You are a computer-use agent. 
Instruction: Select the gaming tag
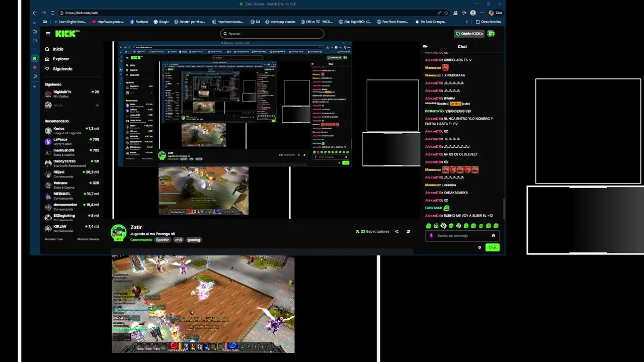194,240
